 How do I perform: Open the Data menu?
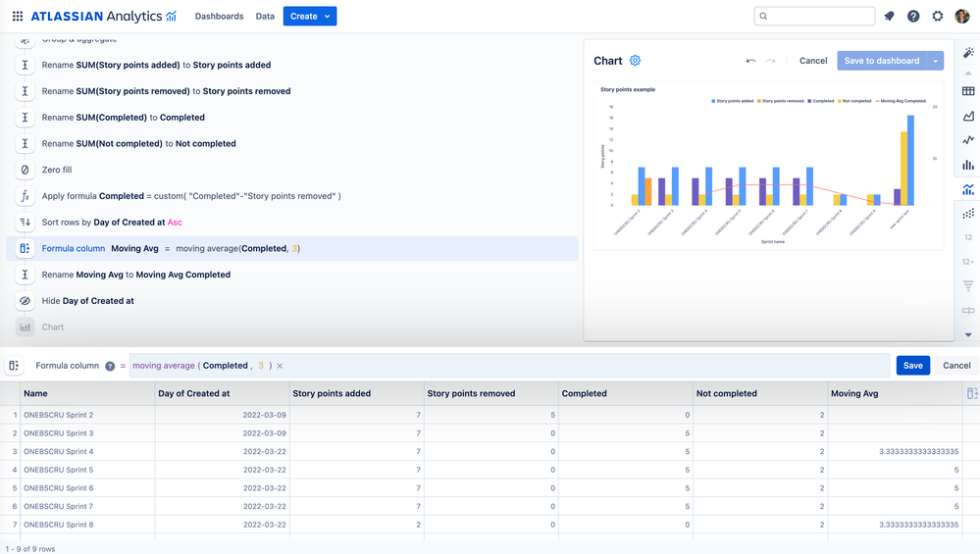point(265,17)
